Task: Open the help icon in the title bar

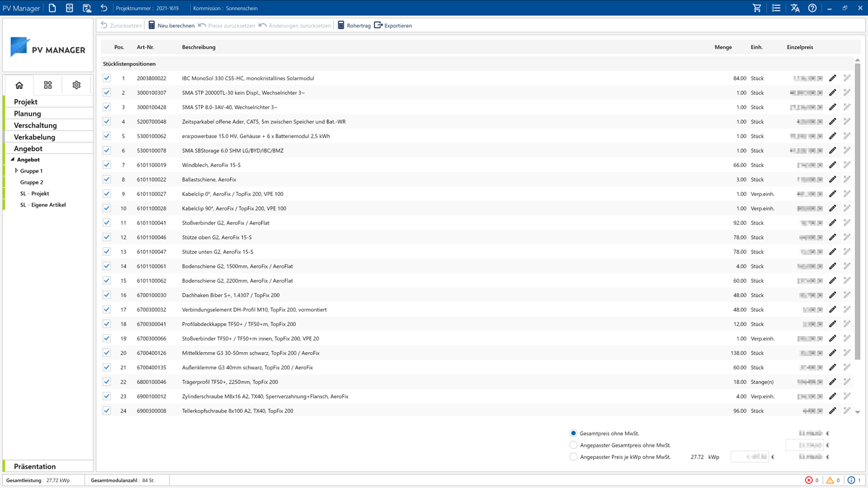Action: coord(813,9)
